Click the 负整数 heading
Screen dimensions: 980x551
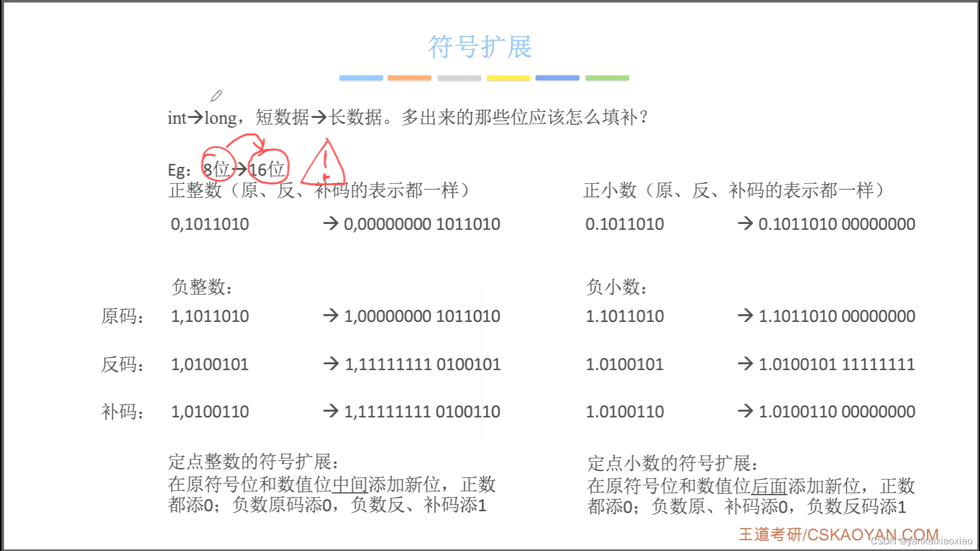tap(202, 287)
